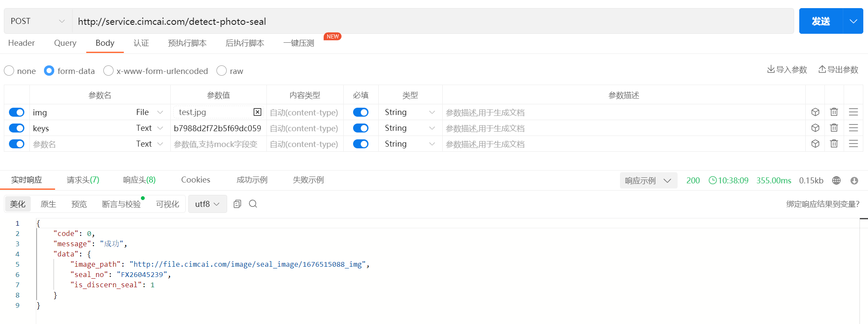868x324 pixels.
Task: Delete the img parameter with trash icon
Action: (x=834, y=112)
